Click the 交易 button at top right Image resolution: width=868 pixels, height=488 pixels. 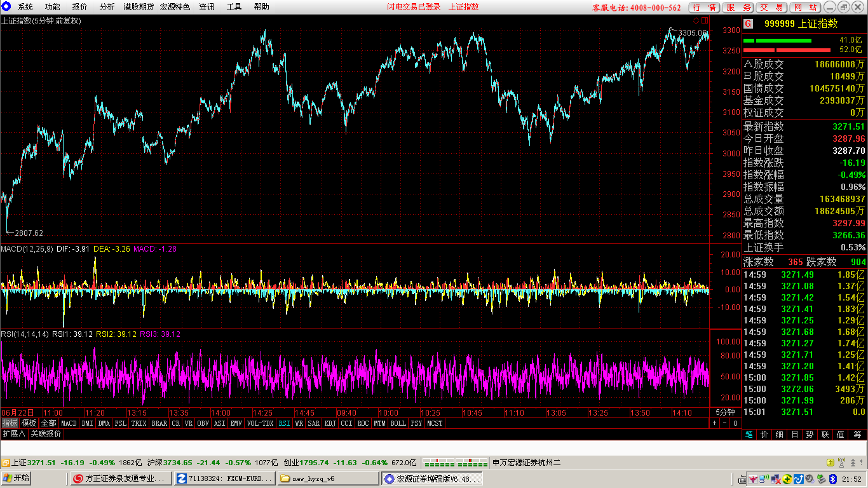(772, 7)
